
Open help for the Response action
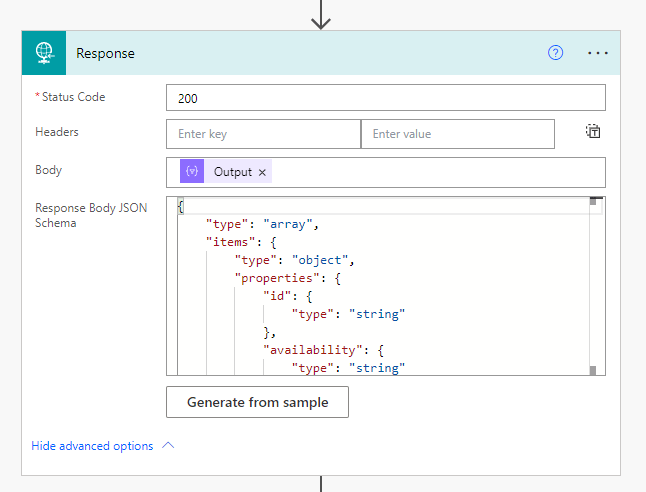[556, 53]
